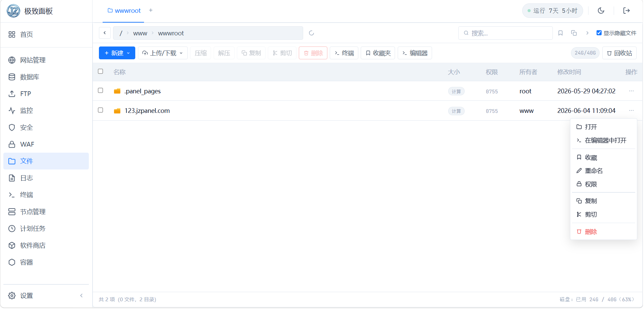The height and width of the screenshot is (309, 644).
Task: Click the 复制 toolbar button
Action: click(251, 53)
